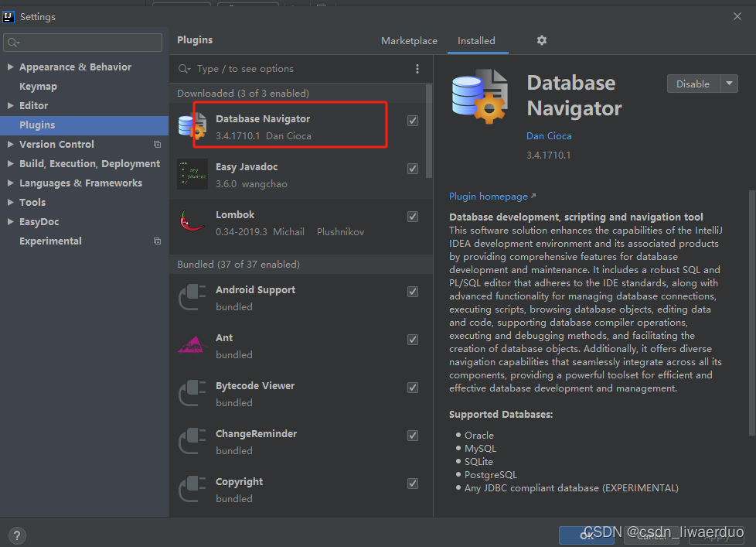The height and width of the screenshot is (547, 756).
Task: Open the Plugin homepage link
Action: (x=488, y=196)
